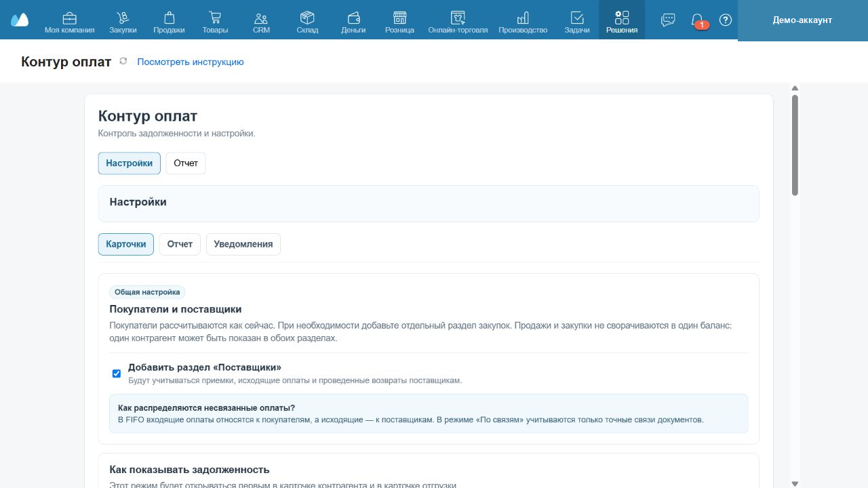
Task: Select the Решения solutions section
Action: click(x=622, y=20)
